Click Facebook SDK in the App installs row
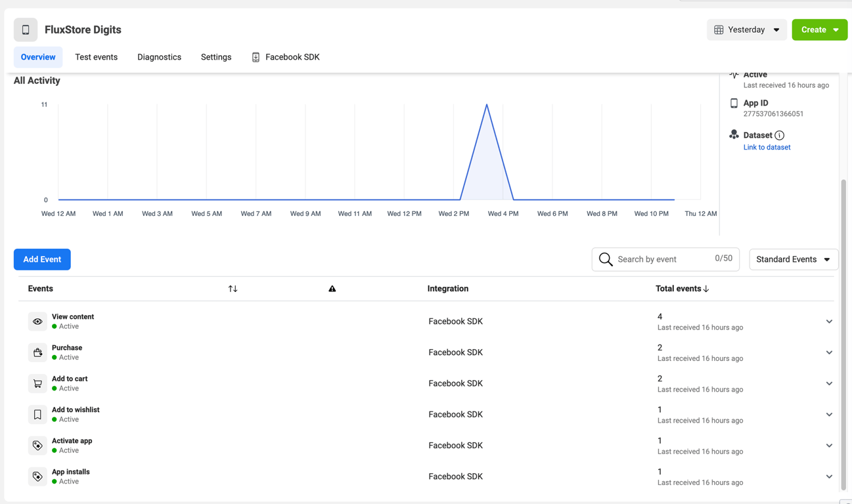The image size is (852, 504). click(455, 476)
